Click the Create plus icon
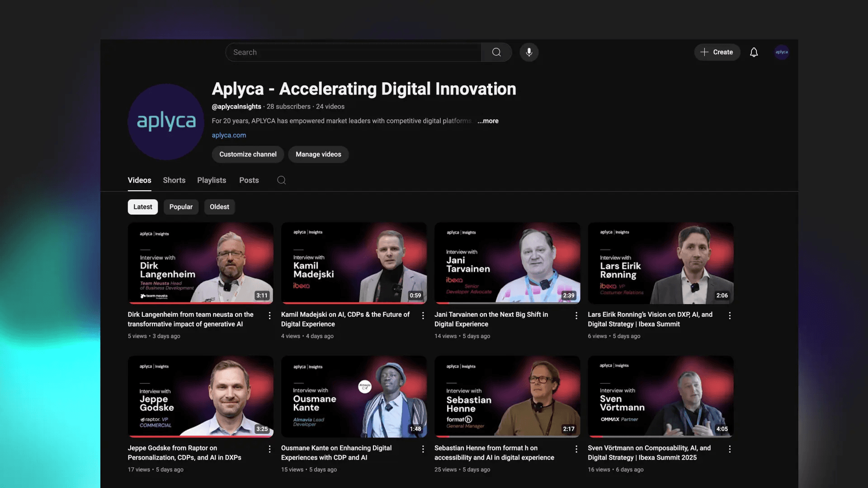This screenshot has height=488, width=868. pos(704,52)
